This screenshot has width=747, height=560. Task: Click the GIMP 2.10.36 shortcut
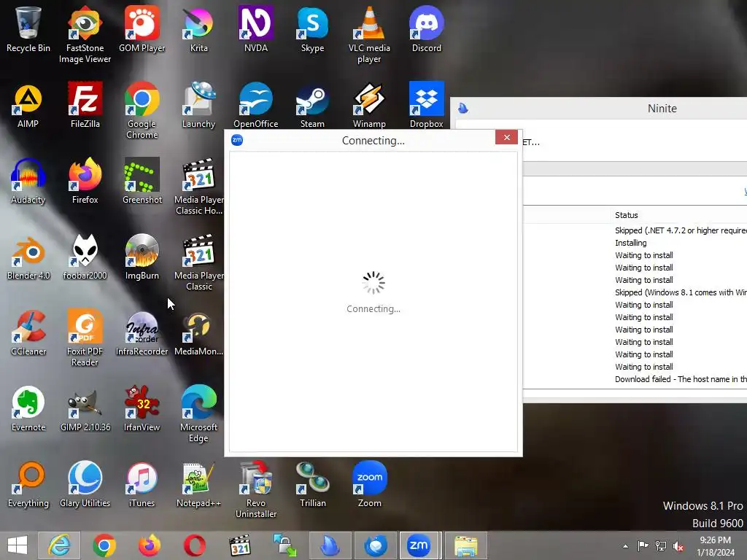(x=85, y=408)
